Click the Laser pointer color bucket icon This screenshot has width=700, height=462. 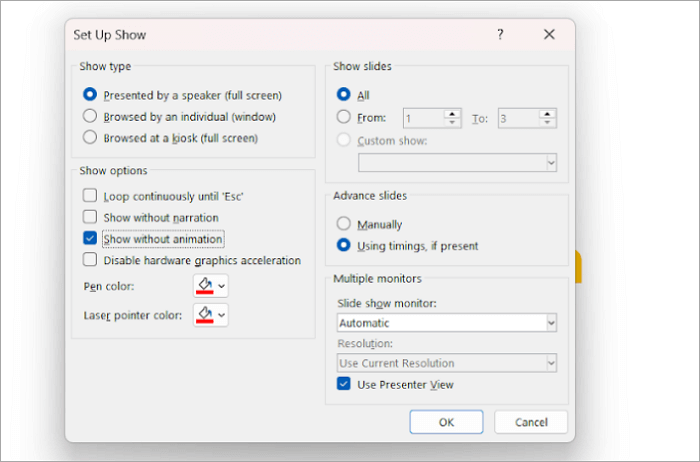[204, 315]
